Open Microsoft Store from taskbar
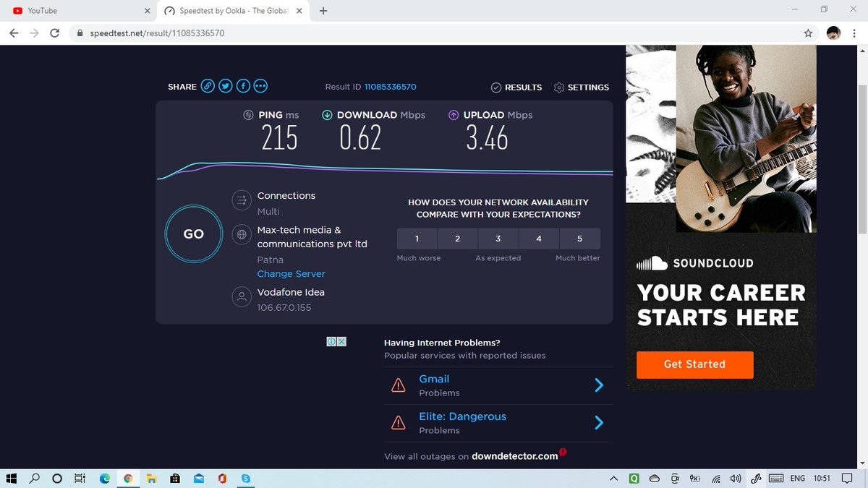The width and height of the screenshot is (868, 488). tap(174, 479)
